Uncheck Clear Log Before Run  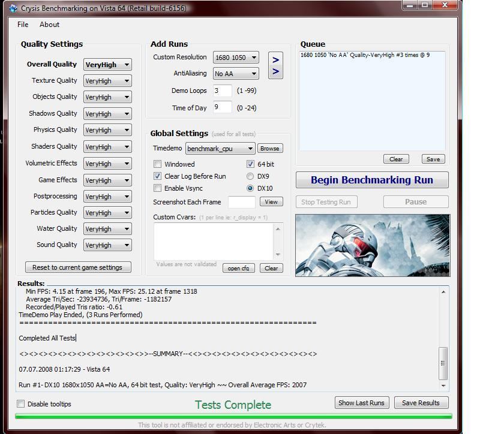157,176
